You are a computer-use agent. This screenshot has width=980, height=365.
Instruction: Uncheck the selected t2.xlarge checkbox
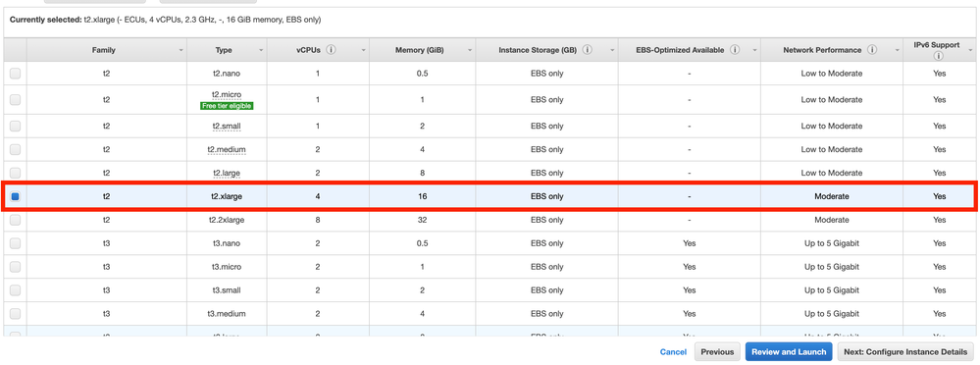click(15, 196)
